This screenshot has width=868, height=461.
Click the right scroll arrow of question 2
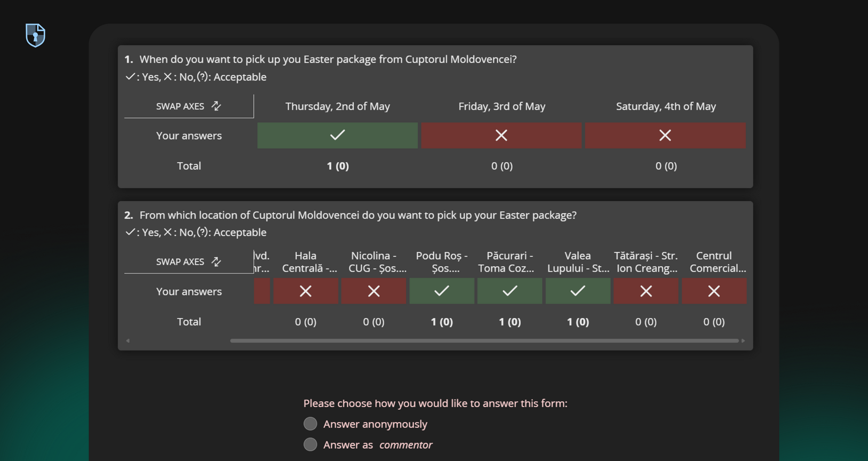743,340
